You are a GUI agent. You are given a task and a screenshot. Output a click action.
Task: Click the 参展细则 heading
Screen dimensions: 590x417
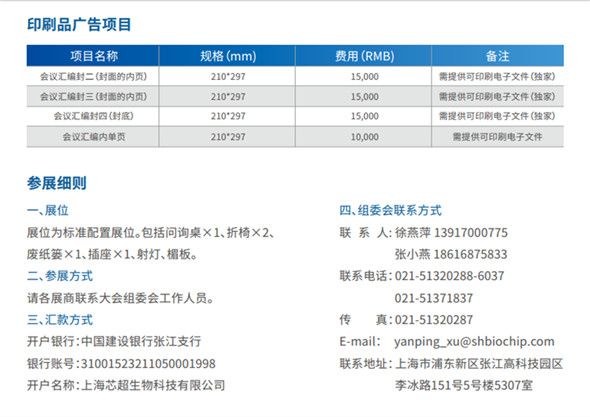[57, 183]
